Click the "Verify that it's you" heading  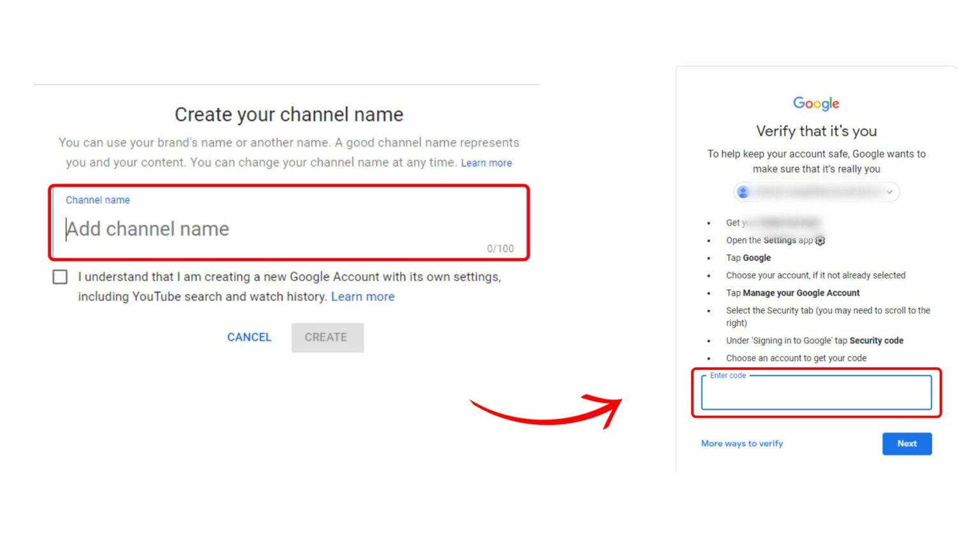(x=816, y=131)
